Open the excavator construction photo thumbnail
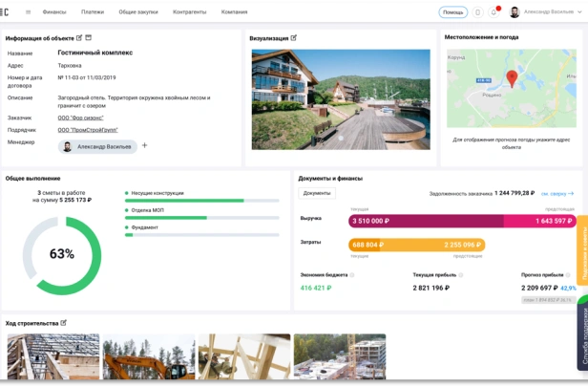 [149, 356]
